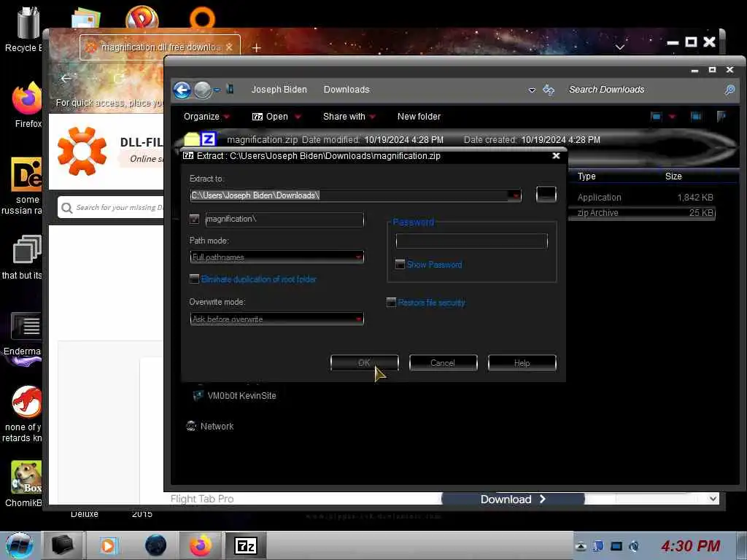Select Joseph Biden in the address breadcrumb
Viewport: 747px width, 560px height.
[x=279, y=90]
